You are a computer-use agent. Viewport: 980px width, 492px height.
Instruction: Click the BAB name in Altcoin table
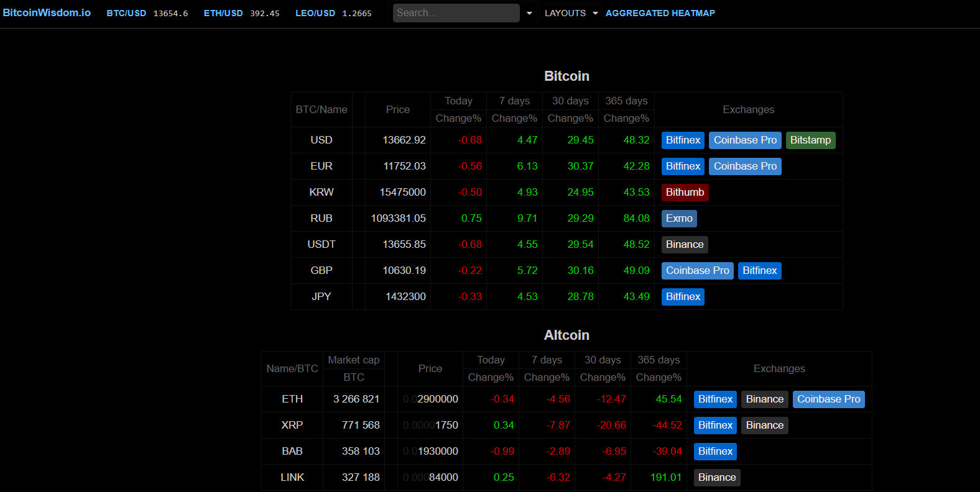(292, 452)
